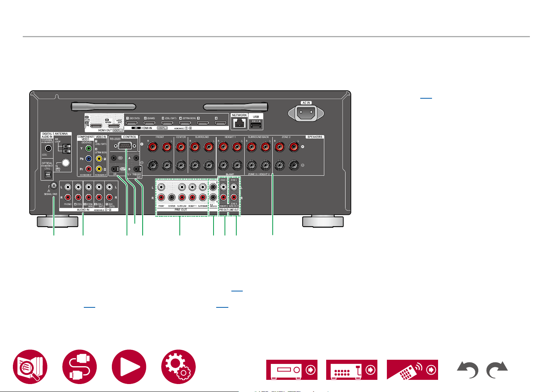This screenshot has width=553, height=392.
Task: Click the CENTER pre out jack
Action: coord(171,197)
